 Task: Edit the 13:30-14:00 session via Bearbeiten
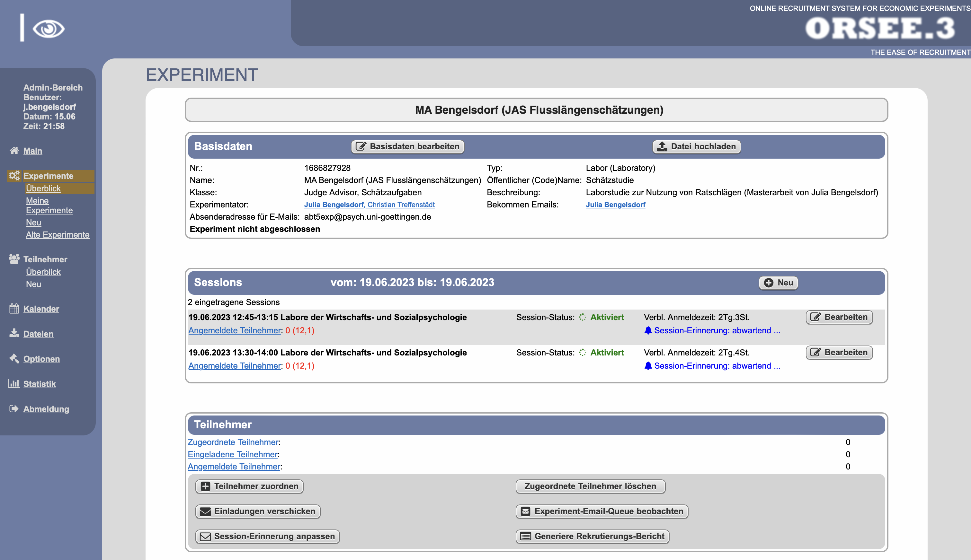tap(839, 352)
